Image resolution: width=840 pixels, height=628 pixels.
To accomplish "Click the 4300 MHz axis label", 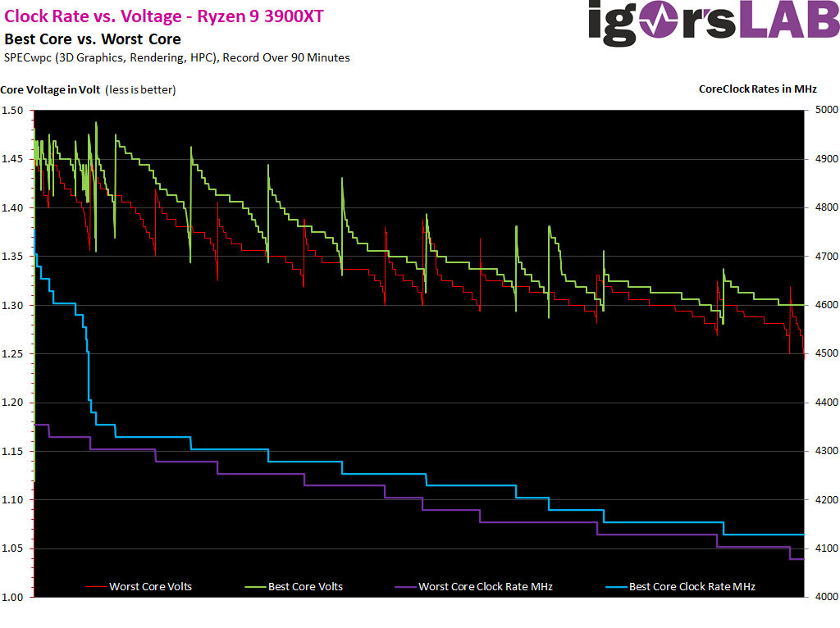I will pyautogui.click(x=827, y=451).
